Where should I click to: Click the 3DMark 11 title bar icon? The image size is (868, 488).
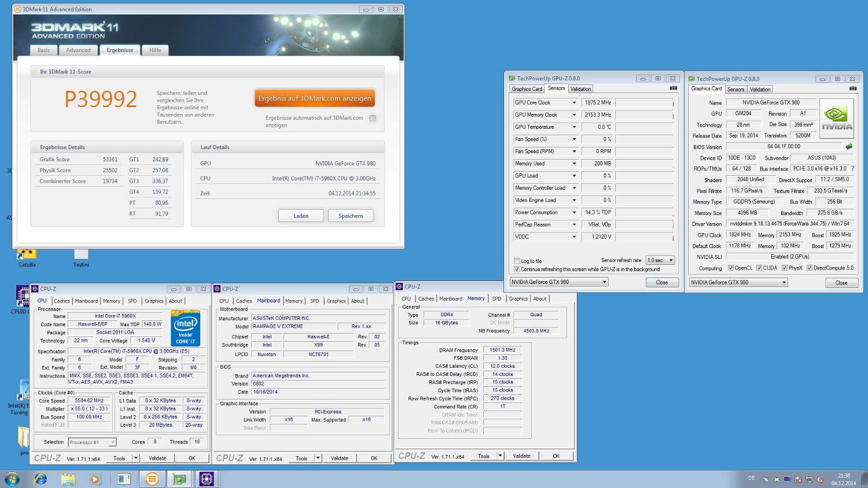18,9
